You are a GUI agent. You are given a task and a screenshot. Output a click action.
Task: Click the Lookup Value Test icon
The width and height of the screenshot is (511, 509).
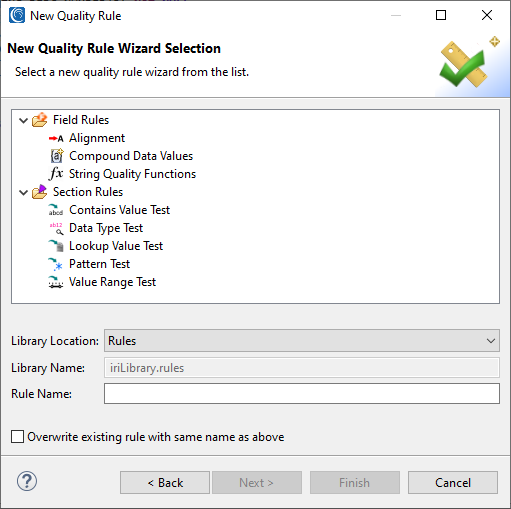[x=56, y=246]
